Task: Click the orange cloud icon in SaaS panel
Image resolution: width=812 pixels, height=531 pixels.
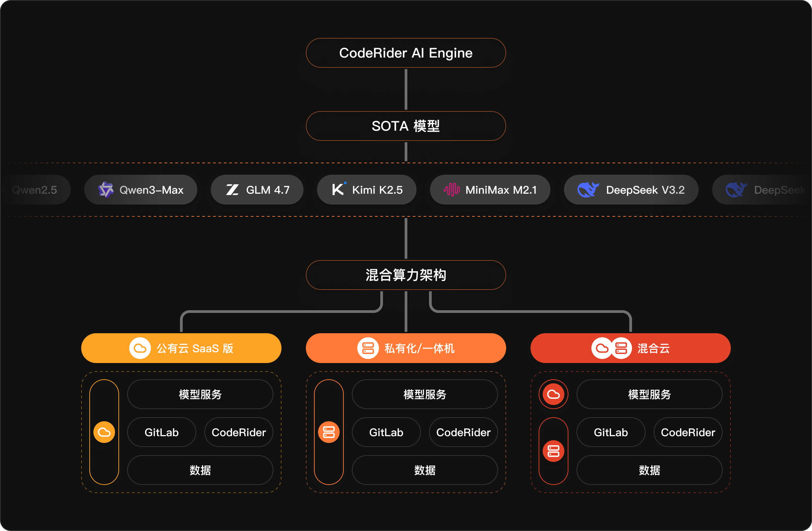Action: [x=104, y=432]
